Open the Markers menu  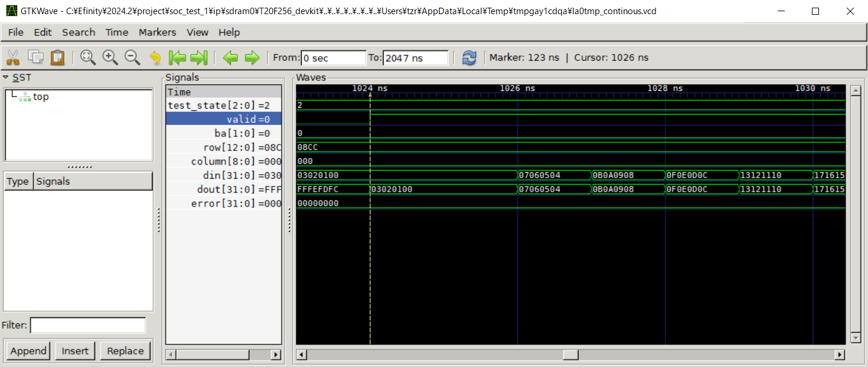coord(157,32)
